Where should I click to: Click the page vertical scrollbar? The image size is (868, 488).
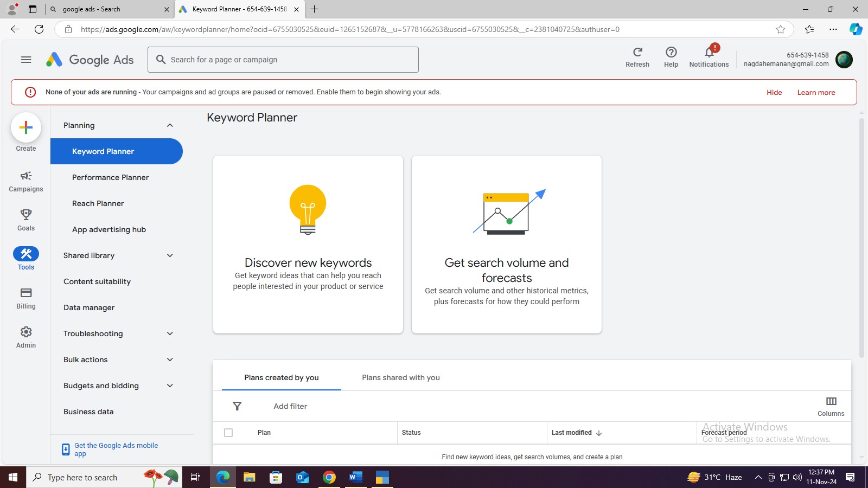[861, 239]
